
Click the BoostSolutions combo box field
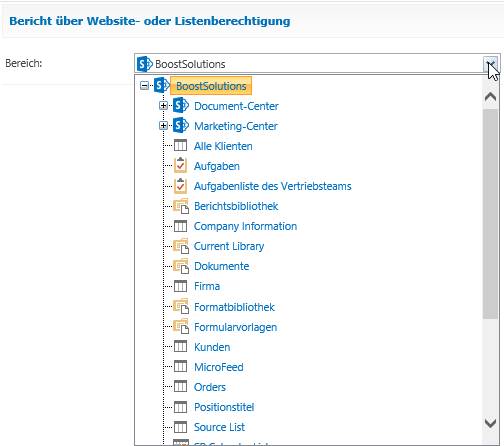click(317, 63)
